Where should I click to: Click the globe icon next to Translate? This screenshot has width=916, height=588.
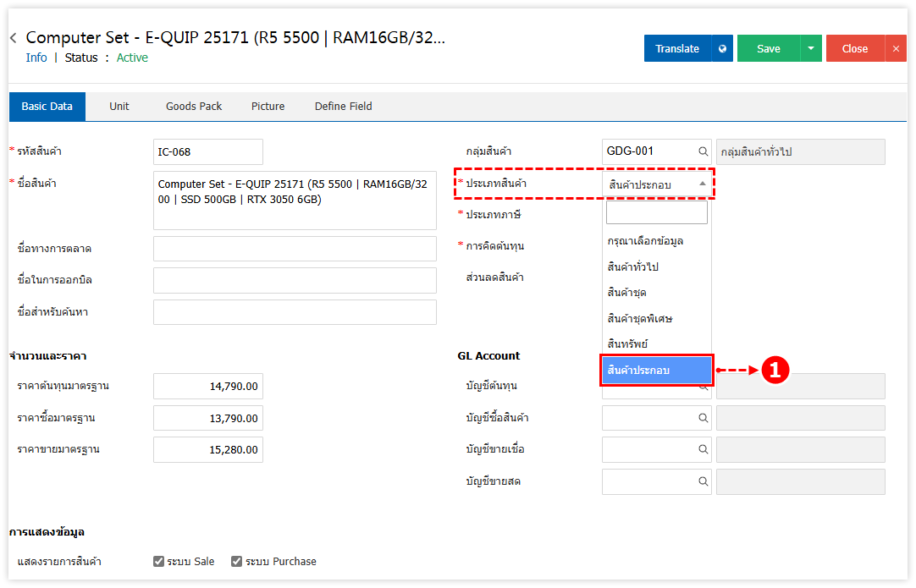pyautogui.click(x=722, y=49)
